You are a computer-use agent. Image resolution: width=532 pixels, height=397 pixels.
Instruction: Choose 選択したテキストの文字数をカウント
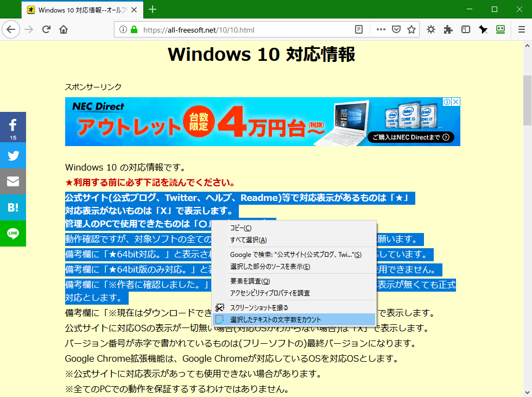pyautogui.click(x=294, y=319)
